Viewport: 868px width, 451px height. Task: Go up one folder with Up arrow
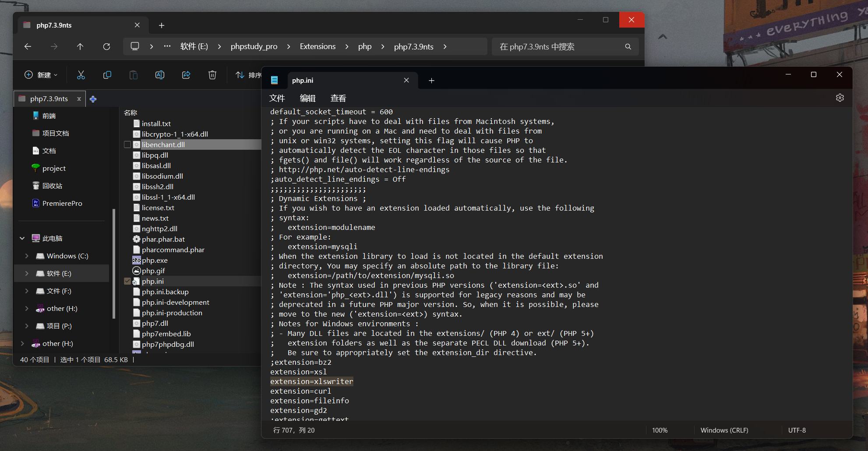[80, 46]
